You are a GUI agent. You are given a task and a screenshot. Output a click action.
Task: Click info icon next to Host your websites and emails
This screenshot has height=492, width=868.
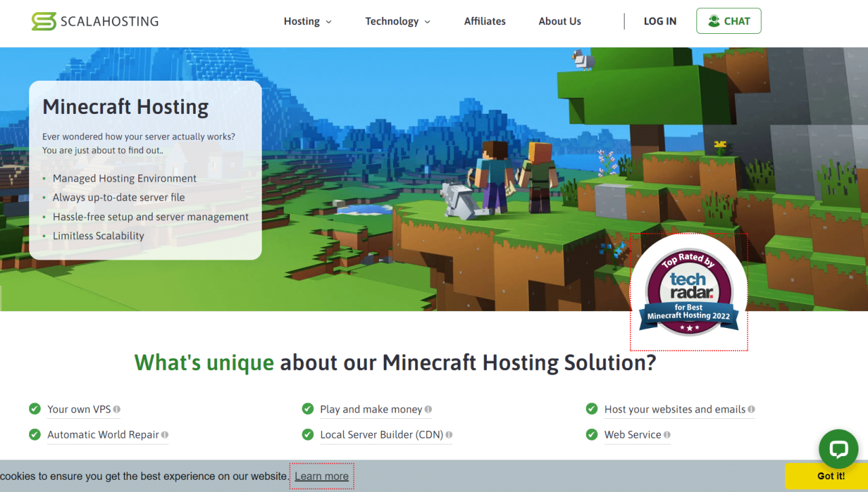(x=751, y=409)
